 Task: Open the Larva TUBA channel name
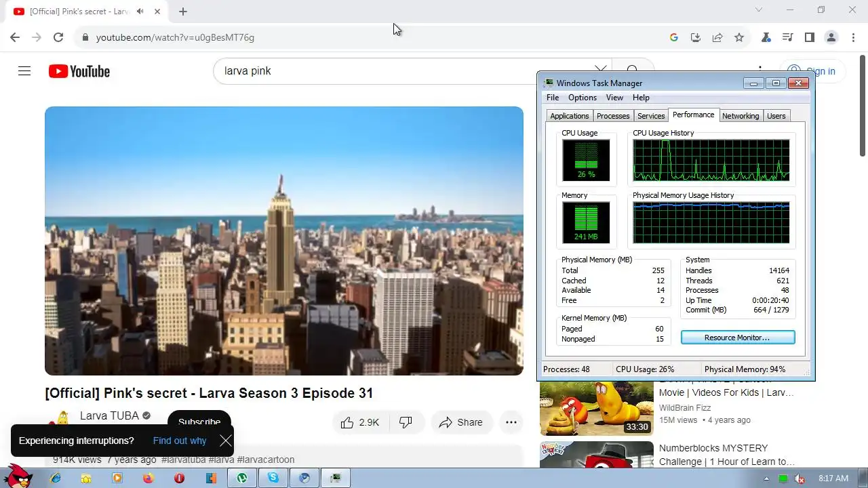[109, 415]
